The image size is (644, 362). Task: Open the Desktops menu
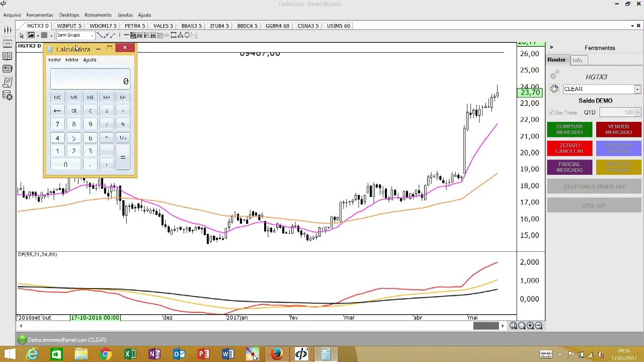pos(69,15)
